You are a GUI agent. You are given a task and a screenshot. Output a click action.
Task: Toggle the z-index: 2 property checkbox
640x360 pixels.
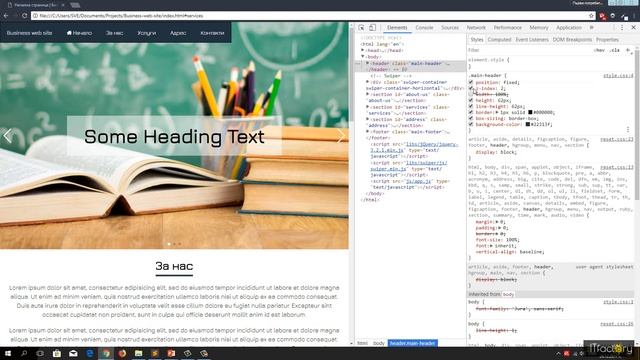(x=471, y=88)
